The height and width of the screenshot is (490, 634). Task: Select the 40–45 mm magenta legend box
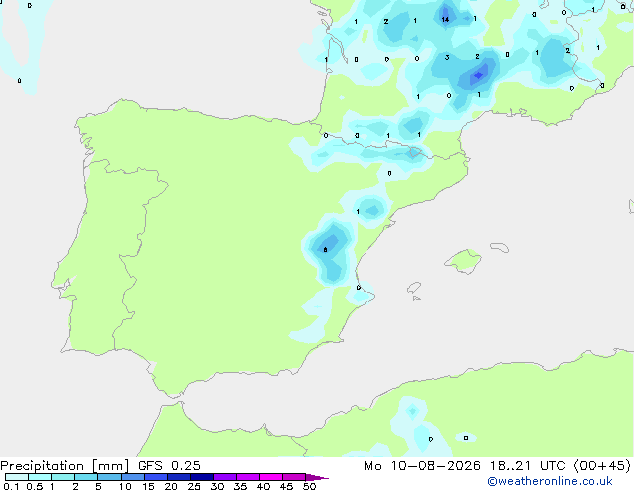[271, 477]
